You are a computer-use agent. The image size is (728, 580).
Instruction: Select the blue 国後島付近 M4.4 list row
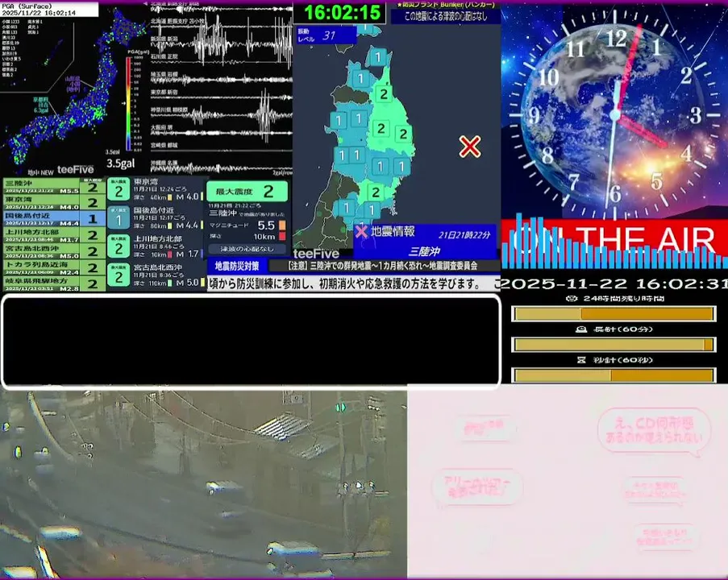coord(54,218)
